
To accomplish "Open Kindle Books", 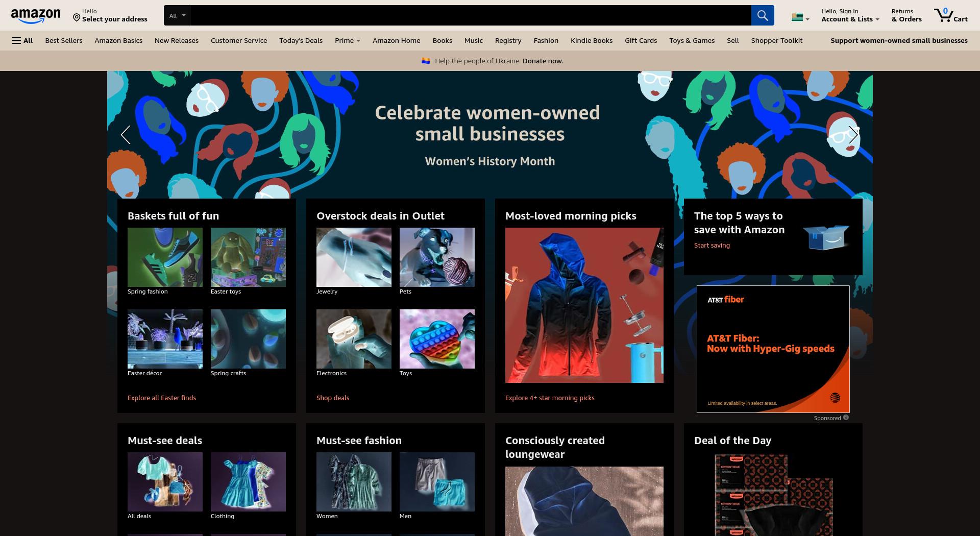I will (x=592, y=40).
